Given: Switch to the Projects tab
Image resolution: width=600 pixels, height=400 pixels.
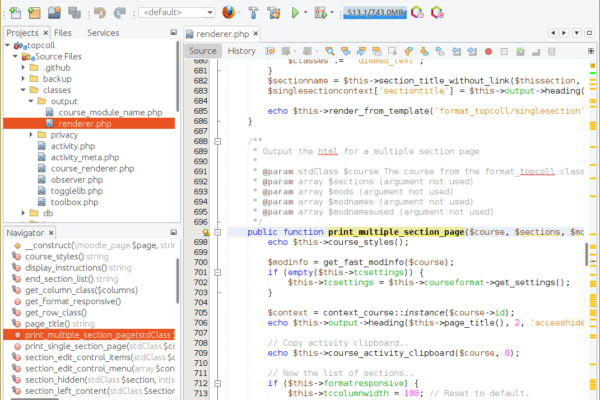Looking at the screenshot, I should point(22,33).
